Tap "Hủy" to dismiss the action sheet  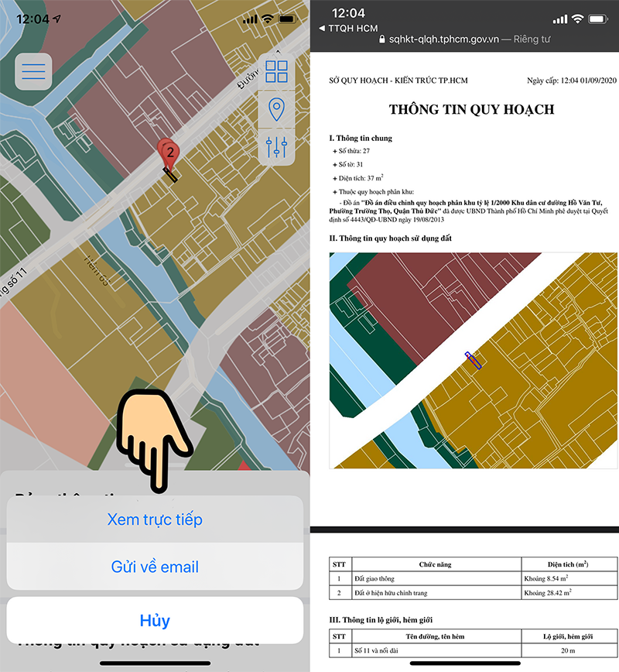(x=154, y=619)
